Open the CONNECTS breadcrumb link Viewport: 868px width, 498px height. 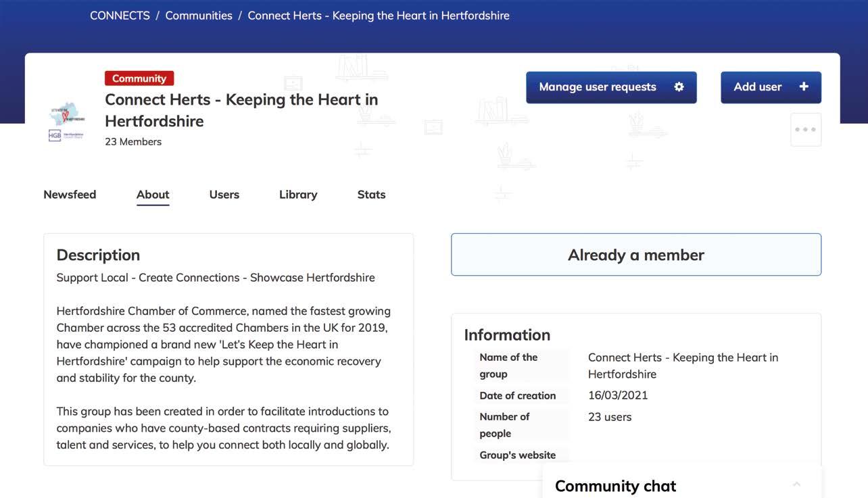(x=120, y=15)
